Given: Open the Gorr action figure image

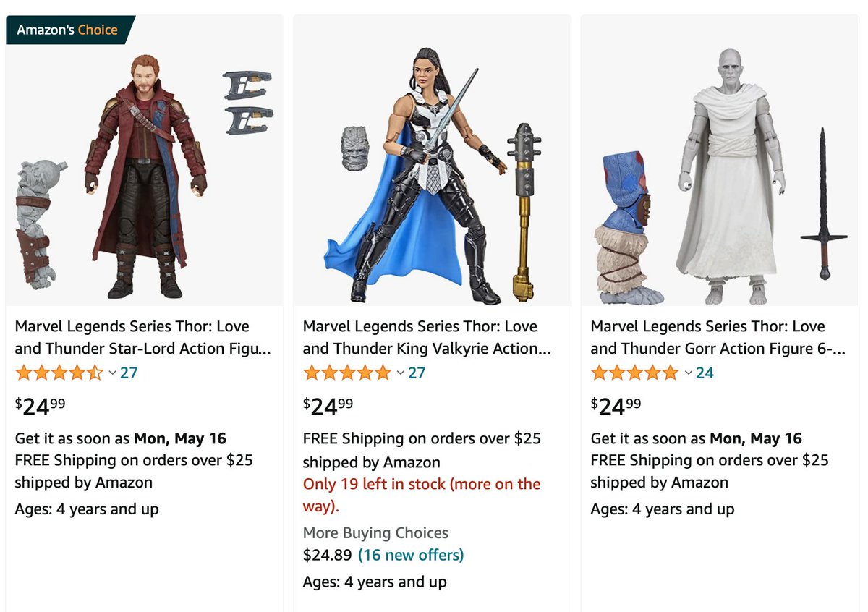Looking at the screenshot, I should (x=720, y=174).
